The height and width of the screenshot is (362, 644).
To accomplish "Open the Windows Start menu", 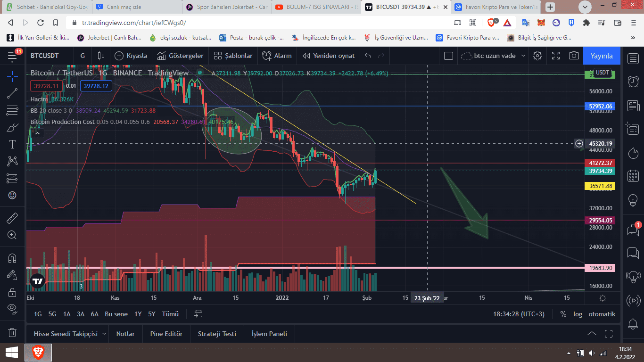I will (12, 353).
